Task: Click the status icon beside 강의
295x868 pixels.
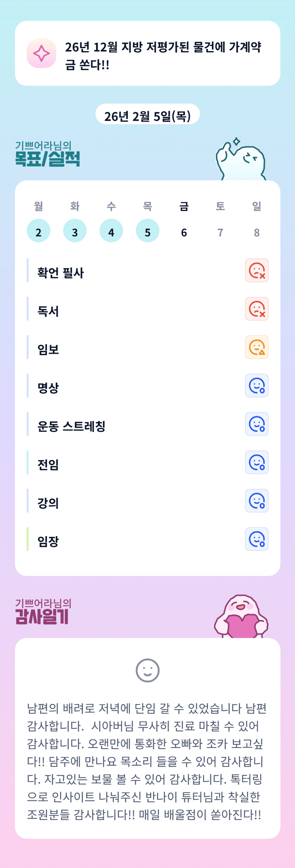Action: [256, 501]
